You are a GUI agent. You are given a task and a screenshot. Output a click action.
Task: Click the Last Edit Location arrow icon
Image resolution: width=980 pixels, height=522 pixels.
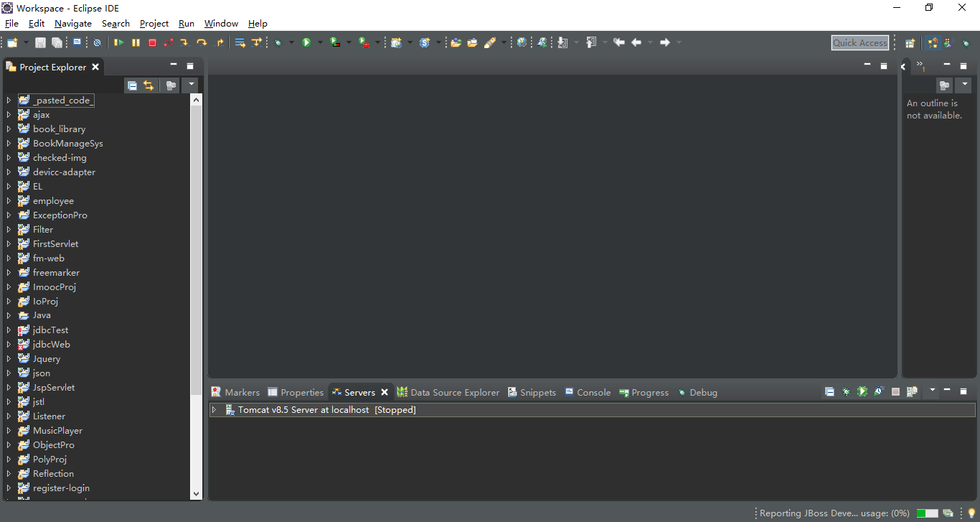[x=618, y=43]
